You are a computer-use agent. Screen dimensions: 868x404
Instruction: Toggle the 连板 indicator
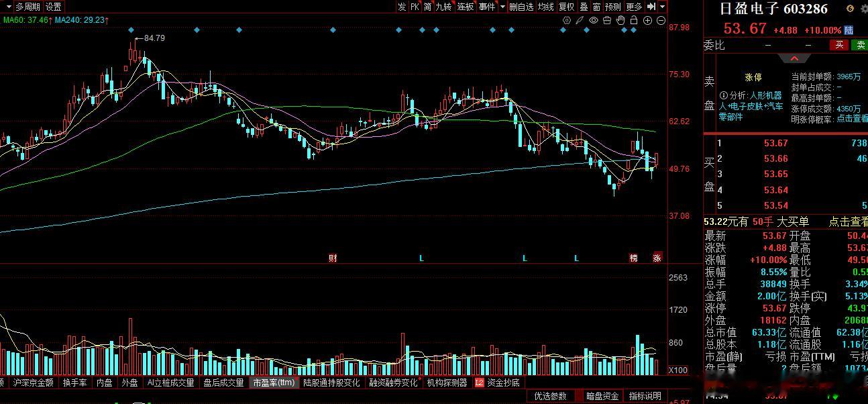pos(466,6)
